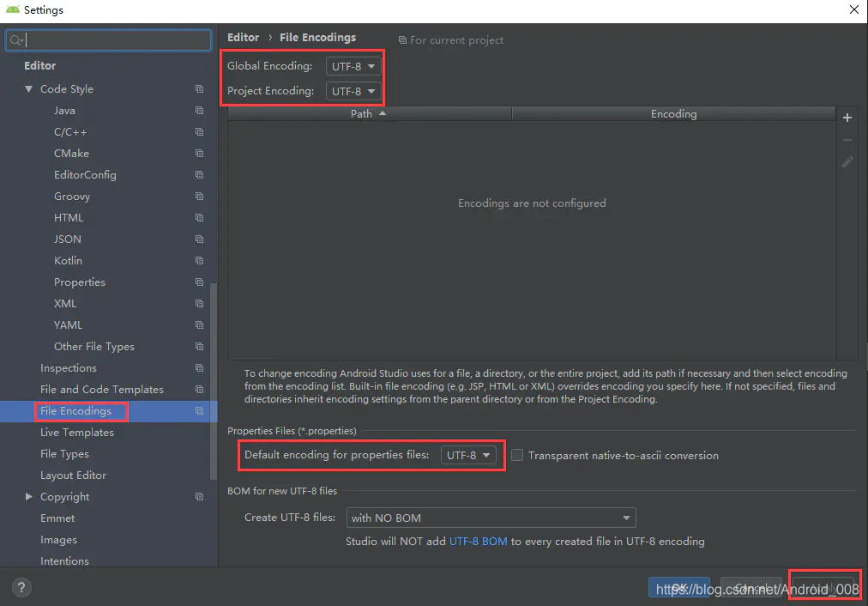Image resolution: width=868 pixels, height=606 pixels.
Task: Click the help question mark icon
Action: click(x=21, y=587)
